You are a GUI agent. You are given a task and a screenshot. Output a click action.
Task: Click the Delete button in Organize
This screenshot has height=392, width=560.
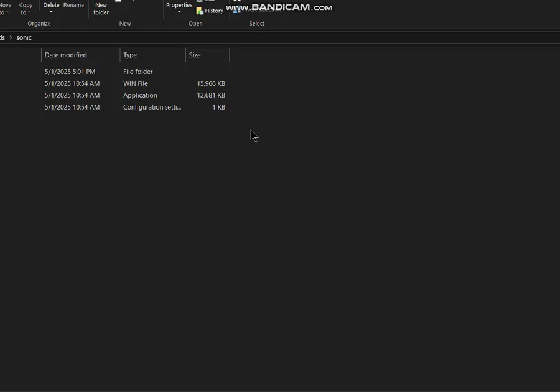coord(51,8)
